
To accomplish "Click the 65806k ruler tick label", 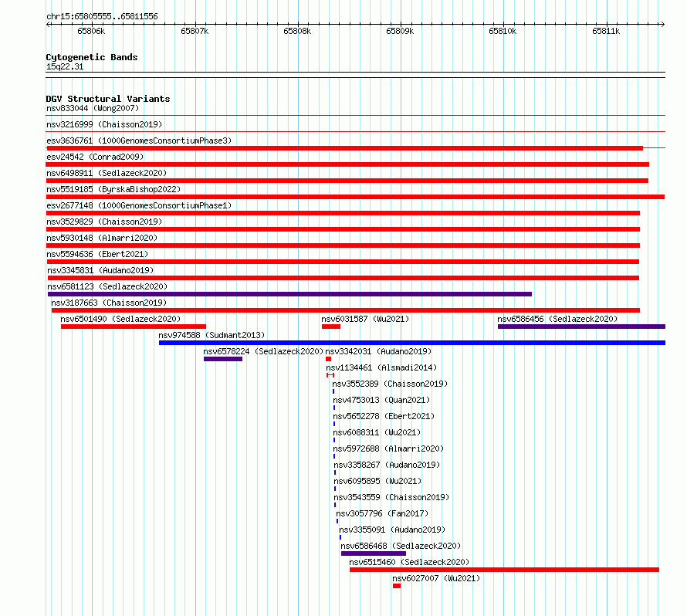I will pyautogui.click(x=91, y=31).
